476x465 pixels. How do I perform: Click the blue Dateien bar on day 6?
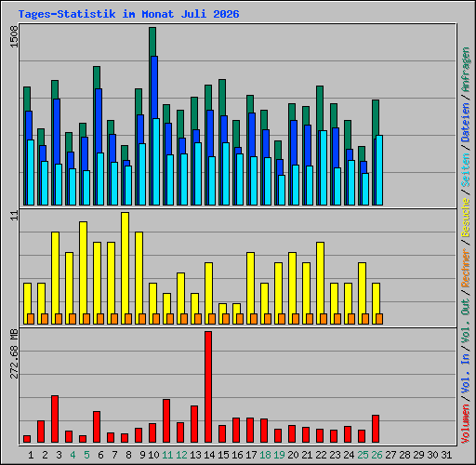(99, 121)
